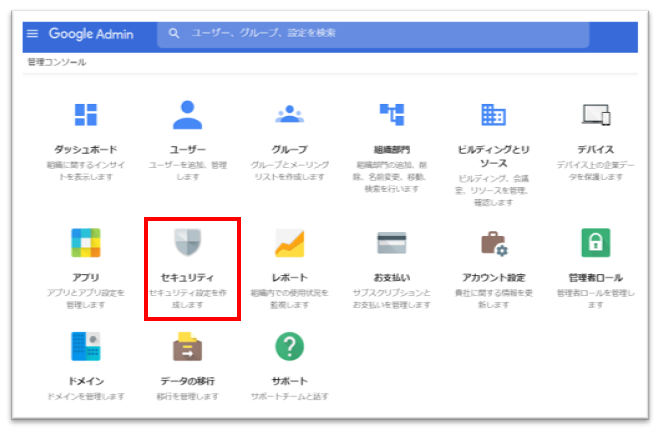Viewport: 658px width, 430px height.
Task: Click the 組織部門 title text
Action: [392, 149]
